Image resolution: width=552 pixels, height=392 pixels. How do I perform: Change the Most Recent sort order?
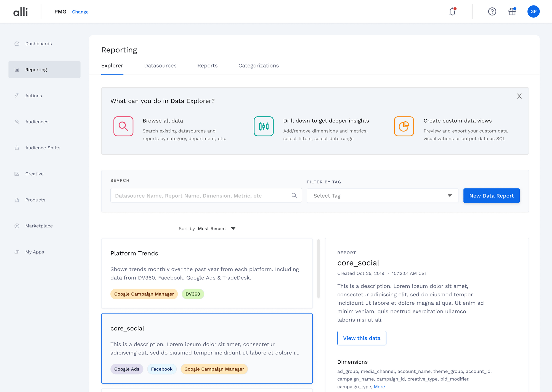pyautogui.click(x=216, y=228)
